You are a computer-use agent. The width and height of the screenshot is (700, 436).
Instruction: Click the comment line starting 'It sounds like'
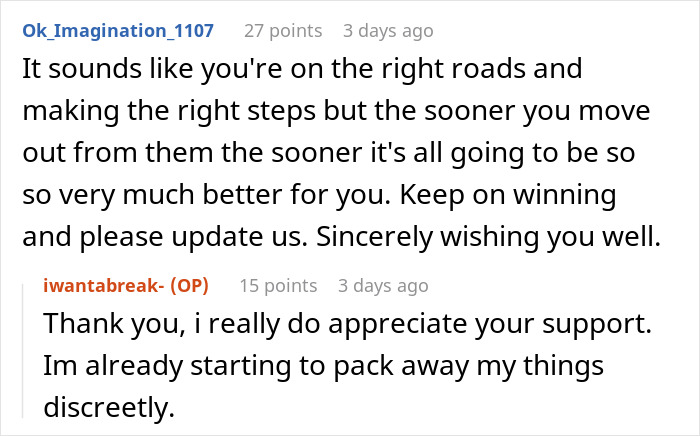click(x=302, y=69)
